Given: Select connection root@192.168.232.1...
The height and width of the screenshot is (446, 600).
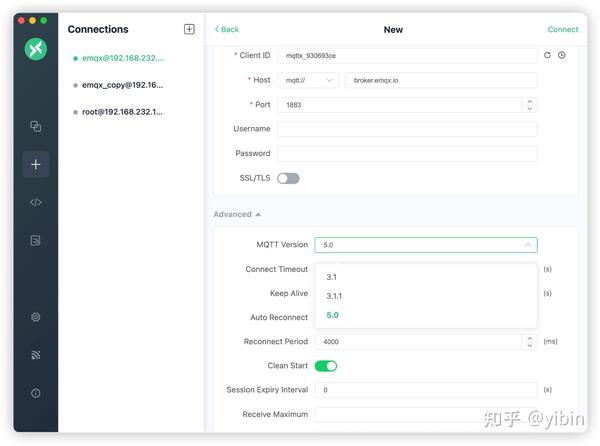Looking at the screenshot, I should 122,112.
